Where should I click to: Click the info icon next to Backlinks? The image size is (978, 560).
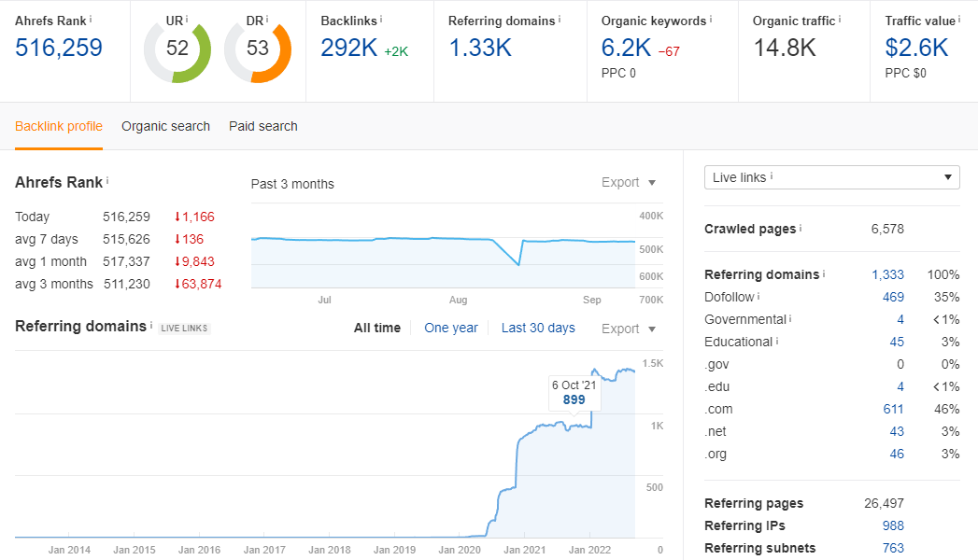(x=381, y=20)
